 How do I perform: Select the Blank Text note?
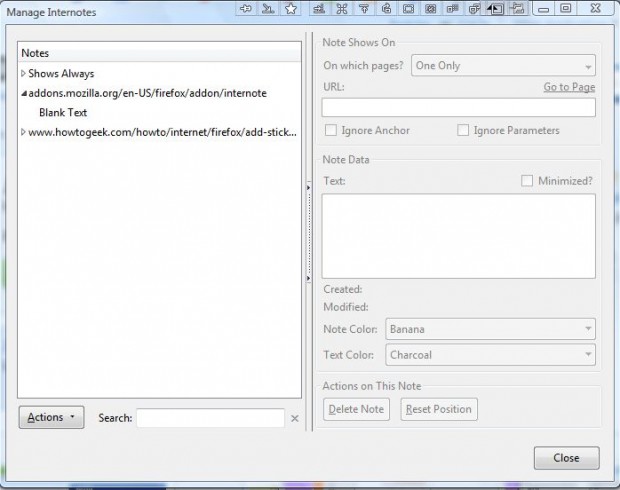[x=63, y=113]
